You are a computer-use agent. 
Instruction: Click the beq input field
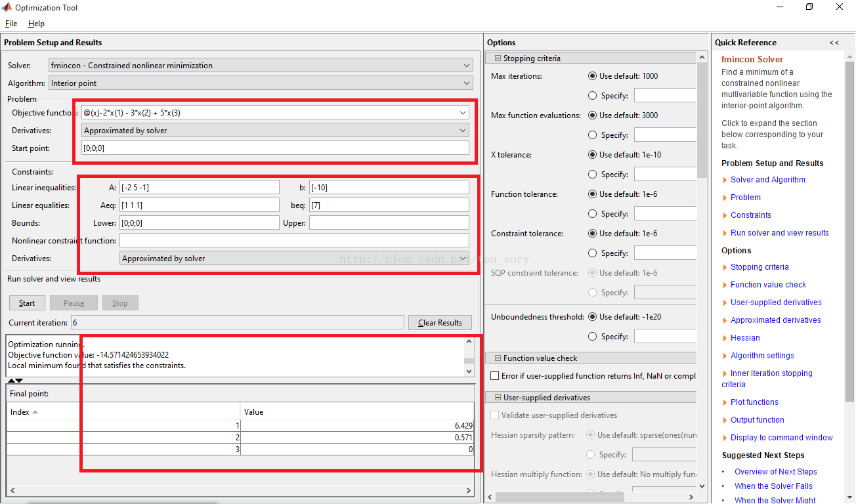389,205
